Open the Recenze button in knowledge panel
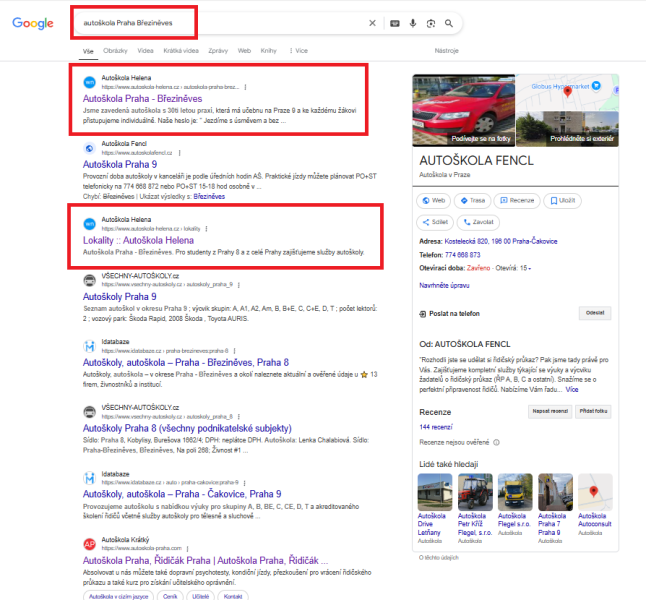The width and height of the screenshot is (646, 600). tap(517, 201)
